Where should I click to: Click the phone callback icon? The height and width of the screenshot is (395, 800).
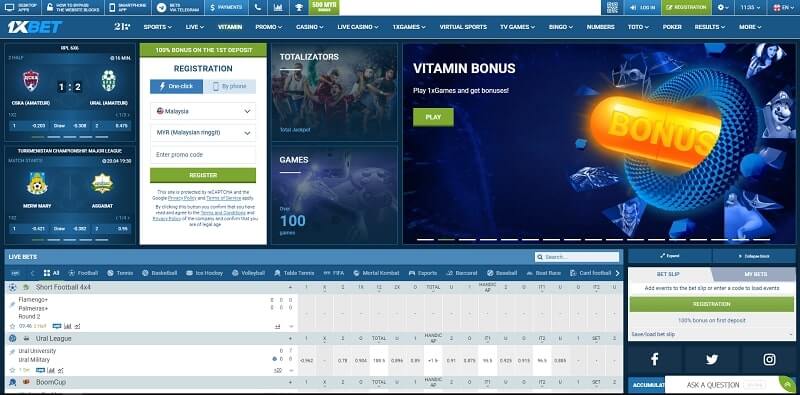258,7
